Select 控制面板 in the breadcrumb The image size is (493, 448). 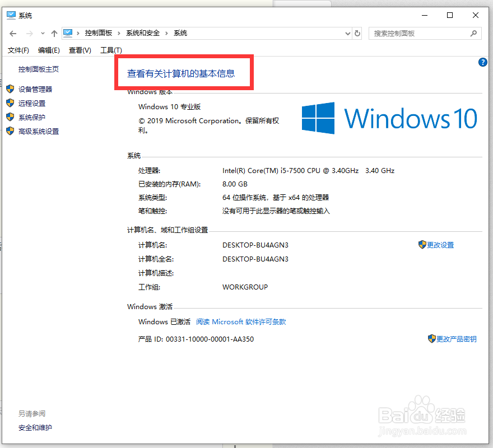click(99, 33)
